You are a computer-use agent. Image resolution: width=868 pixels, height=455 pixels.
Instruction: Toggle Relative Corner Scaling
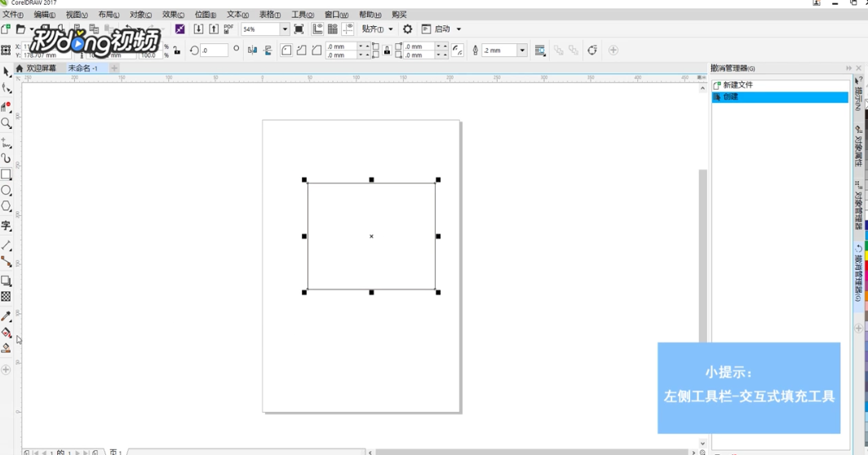458,51
